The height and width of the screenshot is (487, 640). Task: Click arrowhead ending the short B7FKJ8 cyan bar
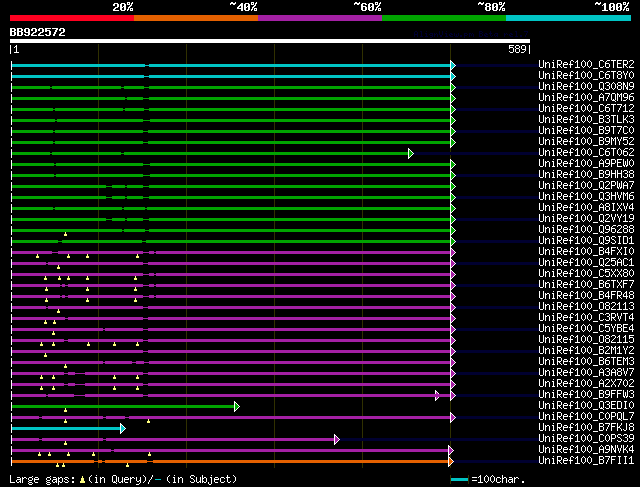pos(122,428)
